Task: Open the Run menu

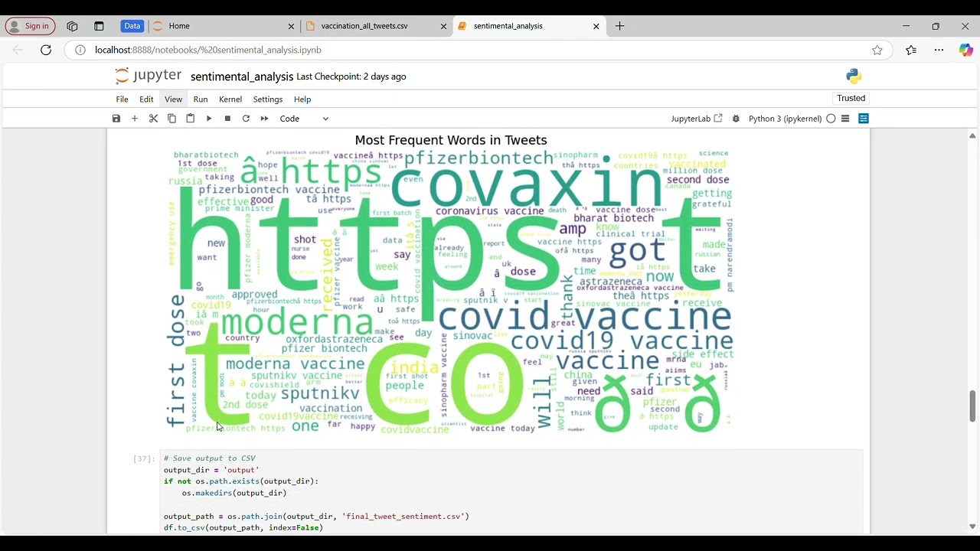Action: 201,99
